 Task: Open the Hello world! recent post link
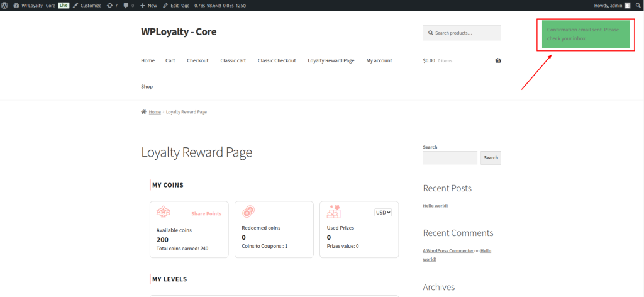coord(436,206)
